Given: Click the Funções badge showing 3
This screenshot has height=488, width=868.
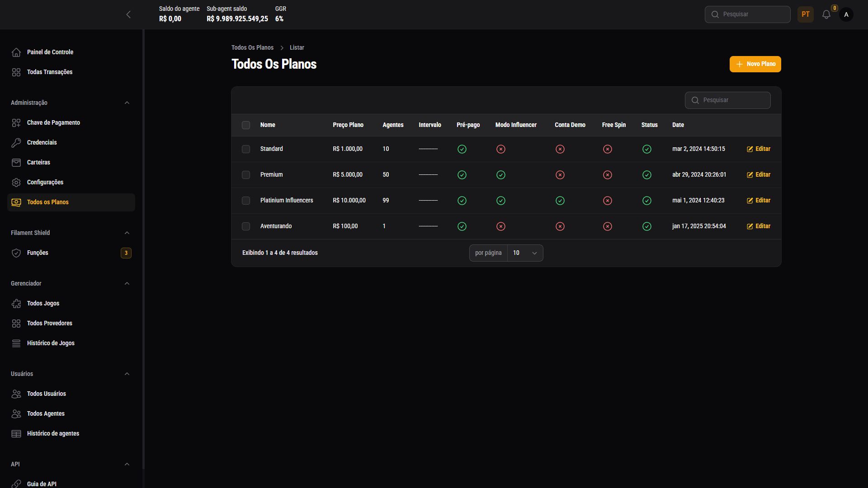Looking at the screenshot, I should tap(126, 253).
